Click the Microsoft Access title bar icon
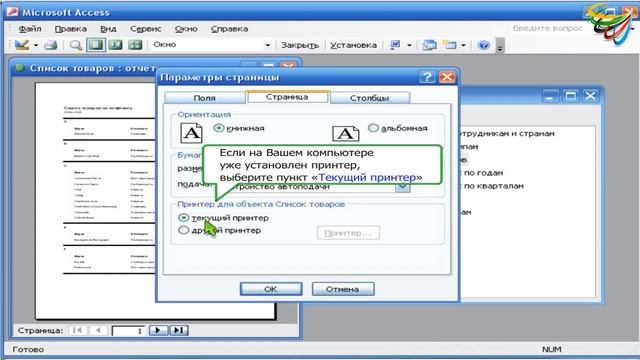Screen dimensions: 640x360 pos(12,12)
